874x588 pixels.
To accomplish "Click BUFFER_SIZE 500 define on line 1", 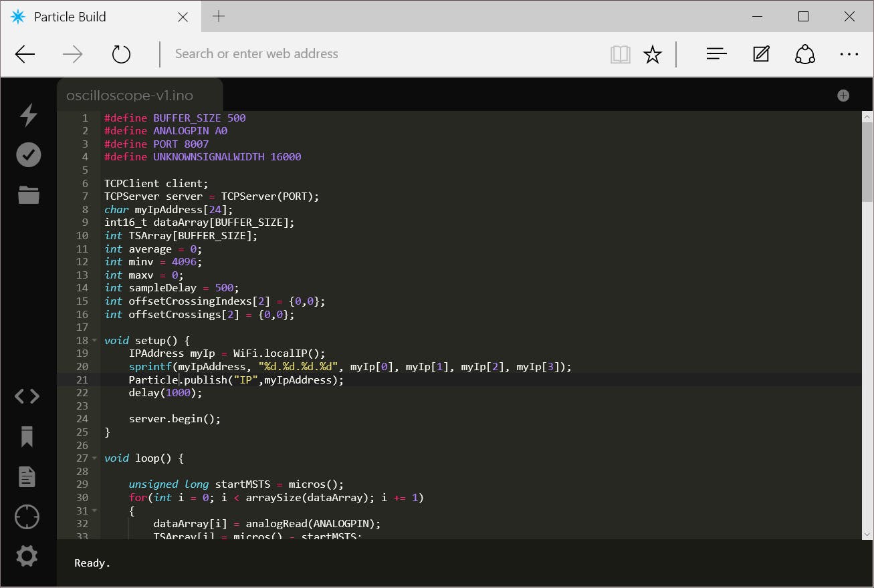I will pos(175,118).
